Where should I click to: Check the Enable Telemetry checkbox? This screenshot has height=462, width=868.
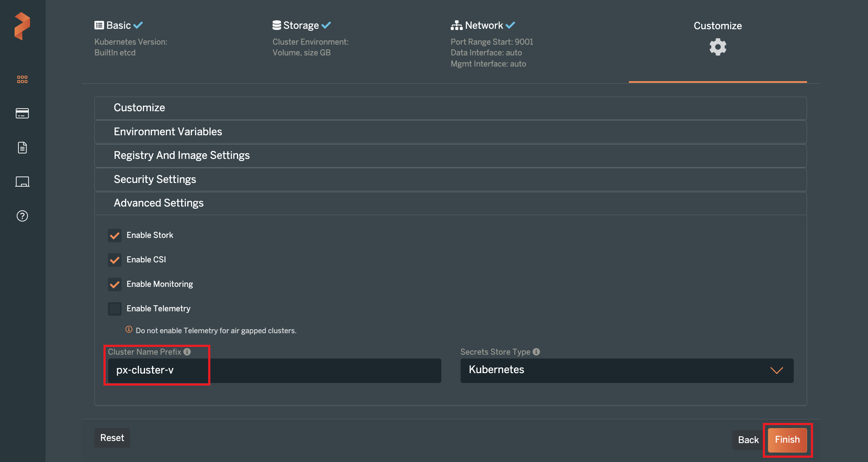pyautogui.click(x=115, y=309)
